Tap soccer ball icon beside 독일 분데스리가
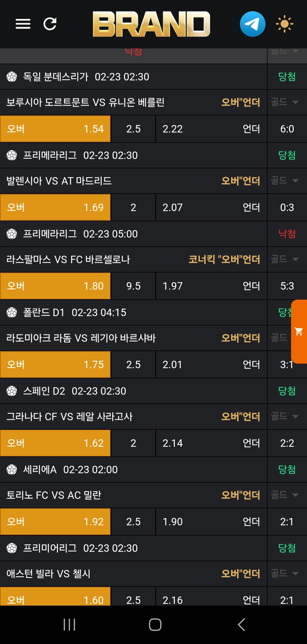This screenshot has height=644, width=307. [x=12, y=77]
